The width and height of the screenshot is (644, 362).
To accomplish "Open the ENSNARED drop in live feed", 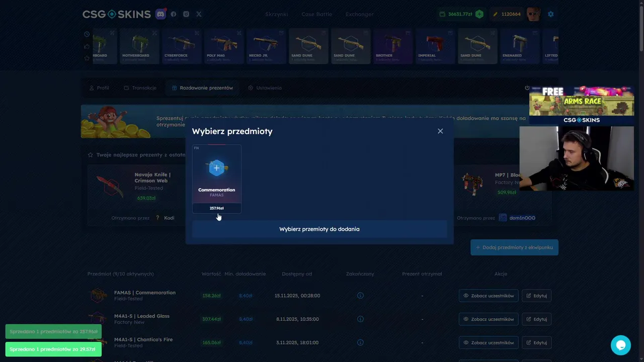I will tap(519, 46).
